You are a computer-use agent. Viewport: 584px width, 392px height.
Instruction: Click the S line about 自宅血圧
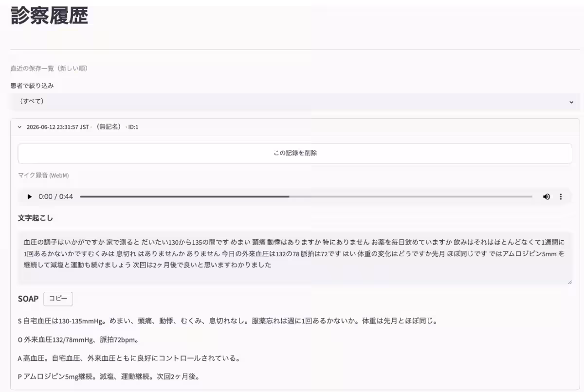(x=228, y=321)
